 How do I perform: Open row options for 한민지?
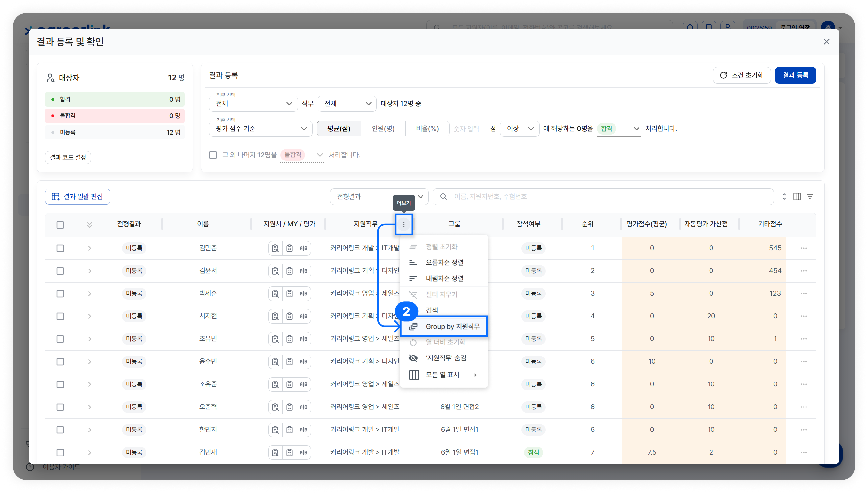coord(804,430)
